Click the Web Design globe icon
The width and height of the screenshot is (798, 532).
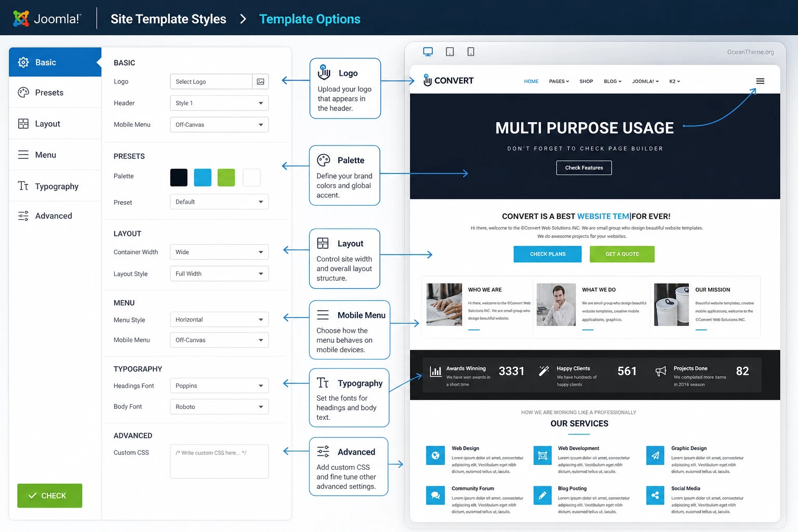(x=435, y=456)
